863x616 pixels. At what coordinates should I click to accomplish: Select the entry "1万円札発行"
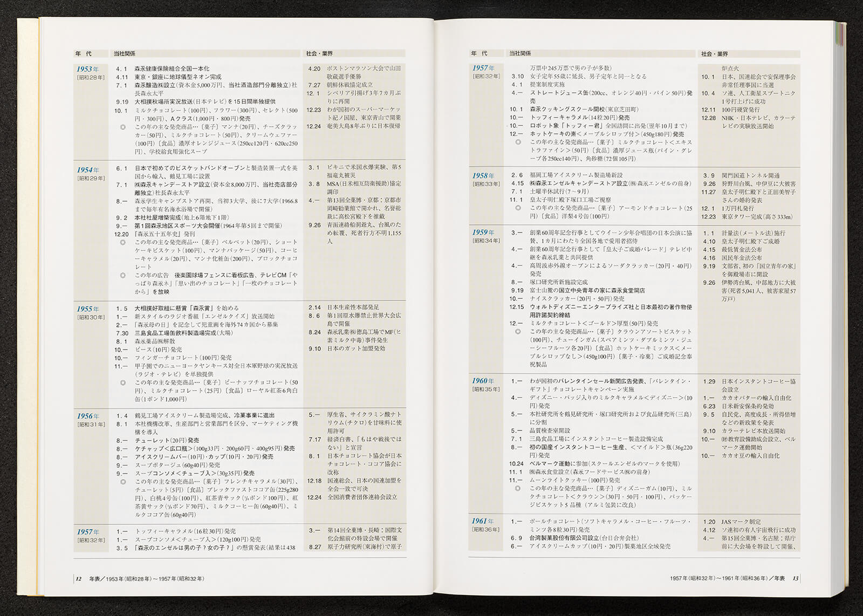pyautogui.click(x=738, y=208)
